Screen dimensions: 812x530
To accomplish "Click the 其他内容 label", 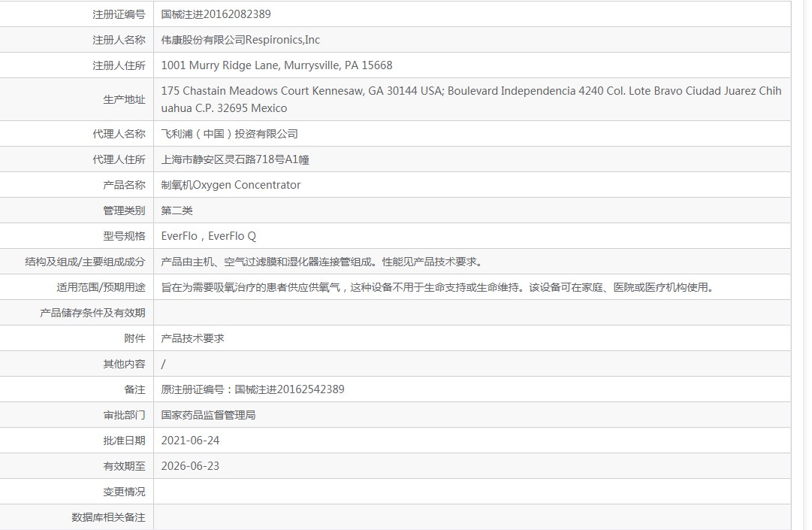I will click(x=124, y=364).
